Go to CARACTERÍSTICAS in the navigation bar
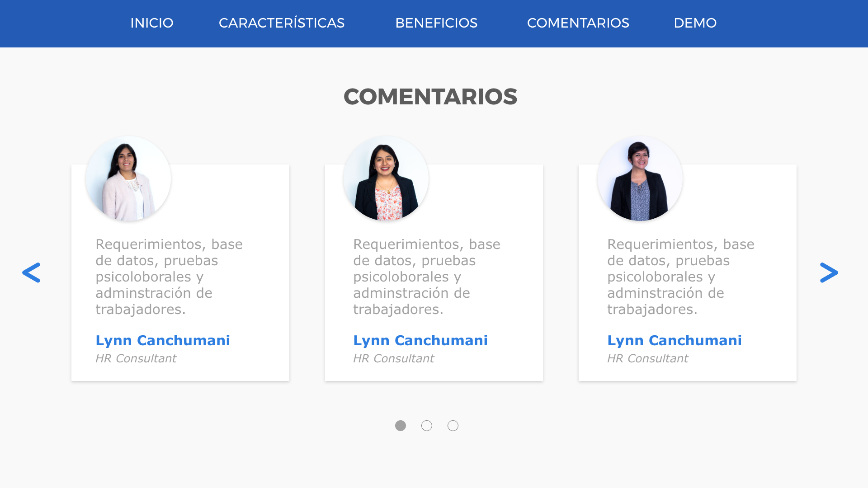Screen dimensions: 868x488 [282, 23]
